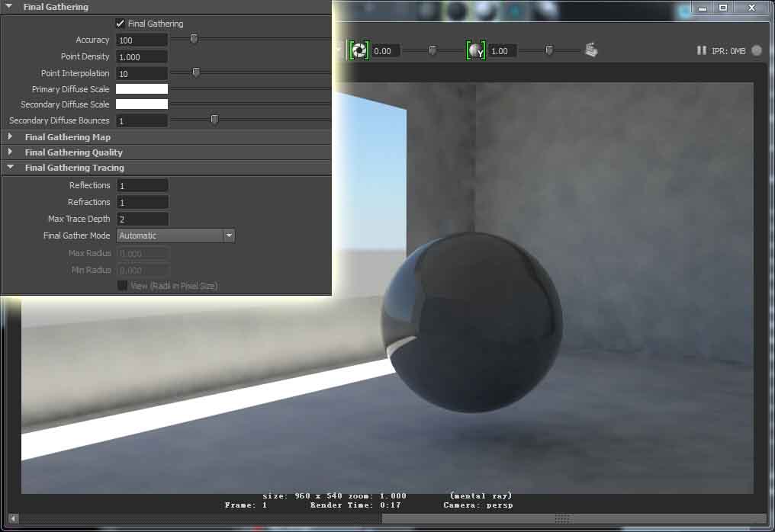
Task: Click the Secondary Diffuse Bounces slider handle
Action: coord(214,120)
